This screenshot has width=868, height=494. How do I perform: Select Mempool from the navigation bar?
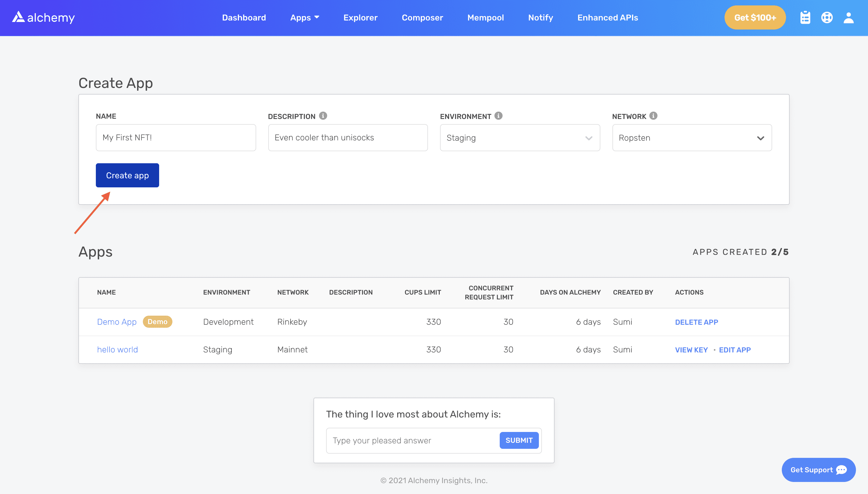click(486, 17)
